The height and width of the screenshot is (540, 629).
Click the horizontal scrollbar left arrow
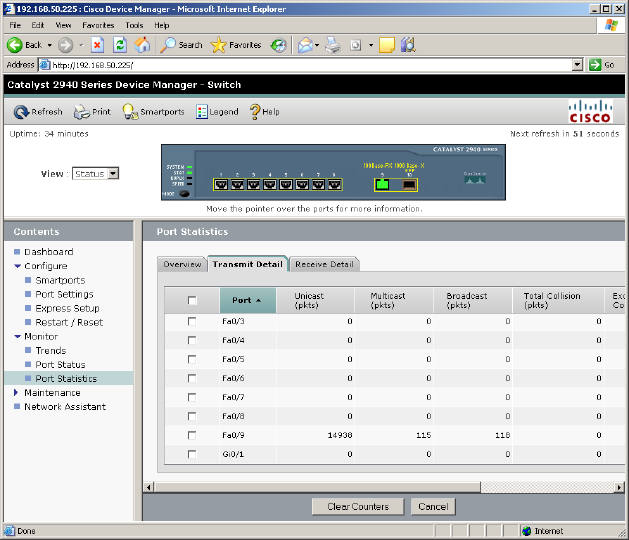pos(149,487)
